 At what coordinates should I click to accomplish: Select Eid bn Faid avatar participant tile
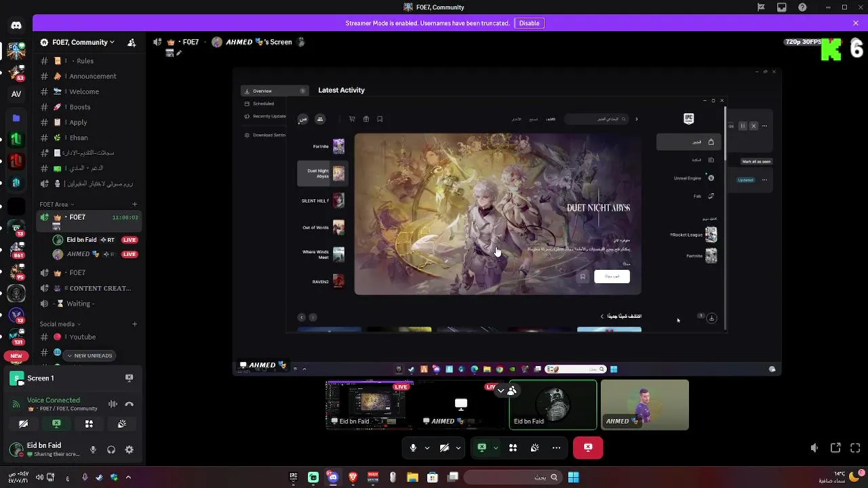point(553,405)
